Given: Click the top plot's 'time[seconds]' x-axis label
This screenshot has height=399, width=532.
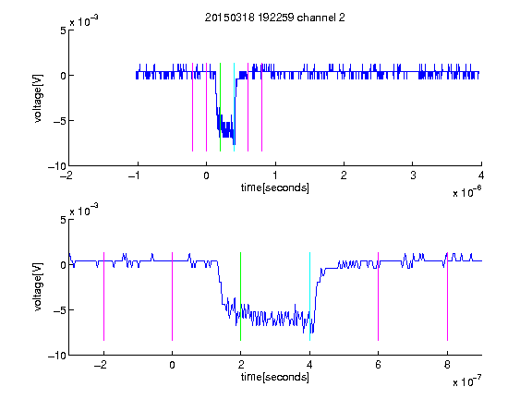Looking at the screenshot, I should (x=275, y=187).
